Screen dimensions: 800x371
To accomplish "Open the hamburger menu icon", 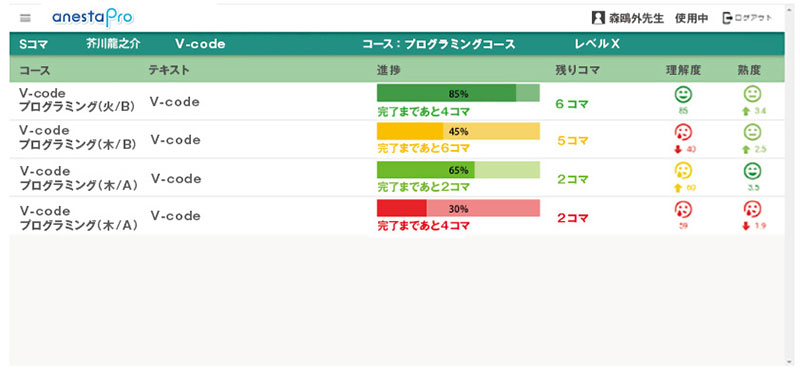I will pos(25,18).
